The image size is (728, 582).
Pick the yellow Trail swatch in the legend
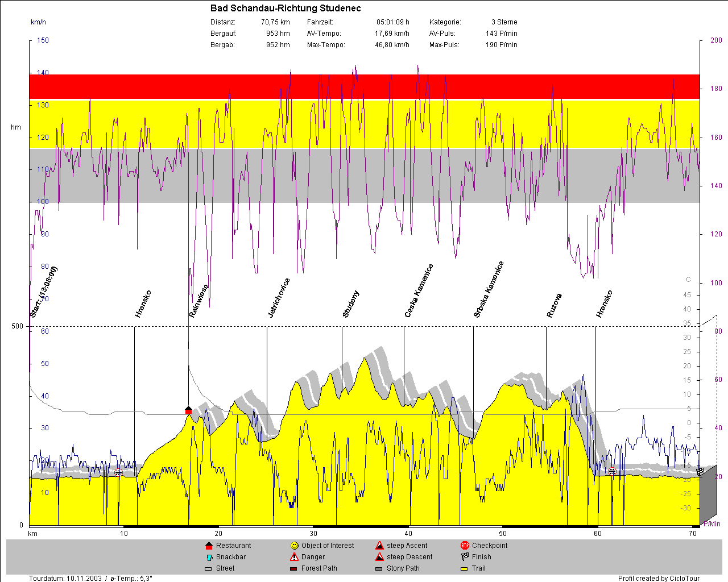point(465,568)
